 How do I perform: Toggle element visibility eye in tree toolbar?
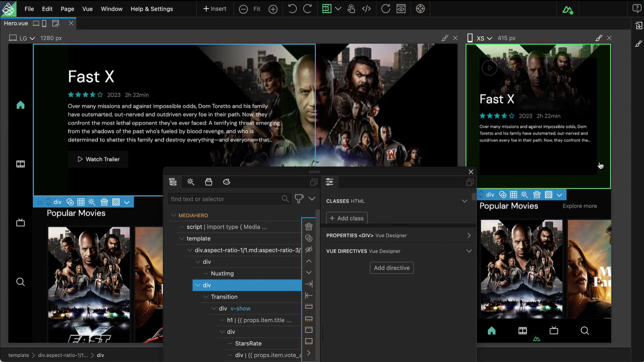coord(309,250)
